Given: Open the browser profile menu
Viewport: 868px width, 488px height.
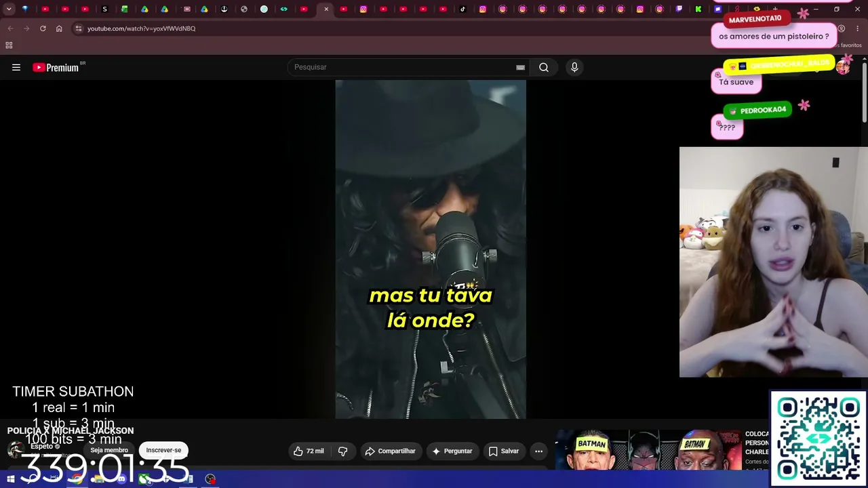Looking at the screenshot, I should (841, 28).
